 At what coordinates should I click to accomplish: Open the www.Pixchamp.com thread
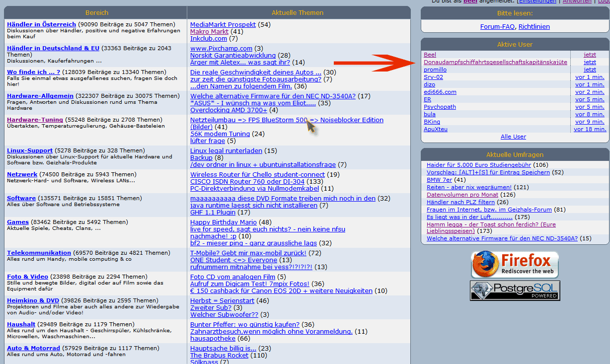(221, 48)
